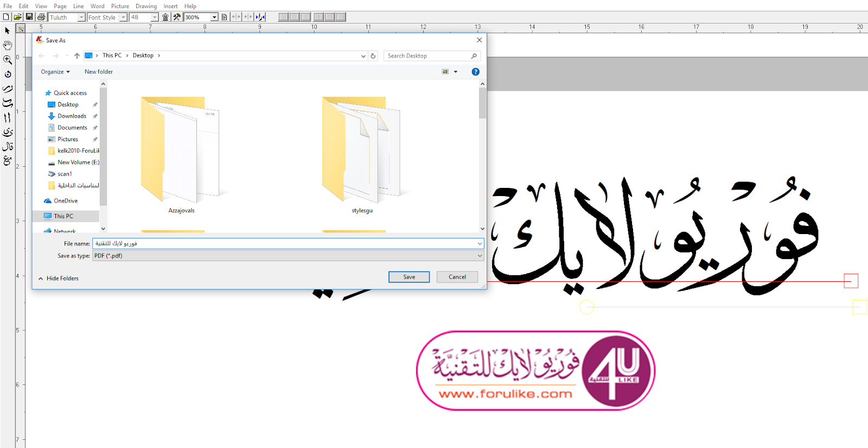Click the search magnifier in Search Desktop
This screenshot has width=868, height=448.
(474, 56)
